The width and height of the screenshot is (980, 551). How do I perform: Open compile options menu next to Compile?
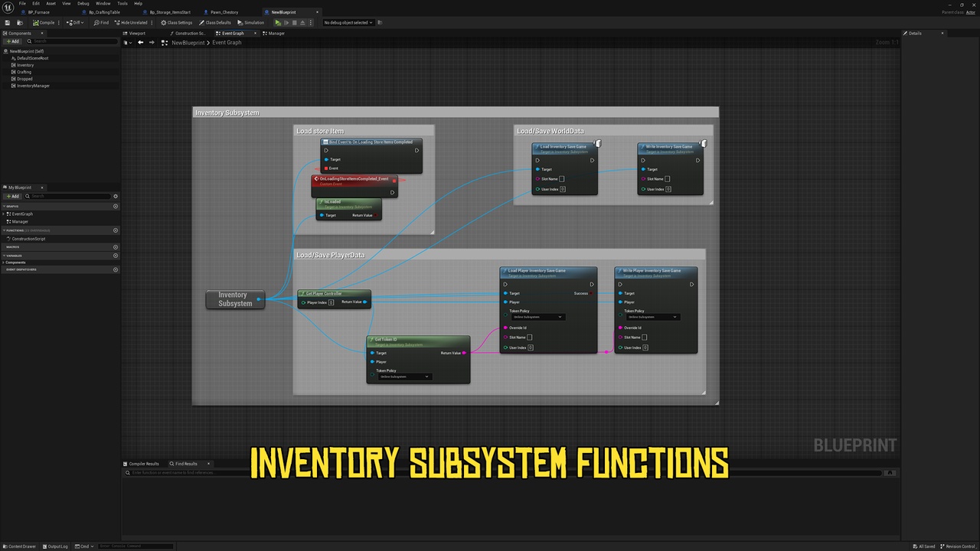(60, 22)
